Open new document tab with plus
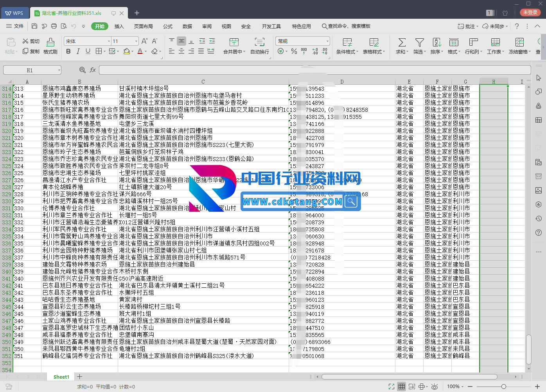The height and width of the screenshot is (392, 546). click(x=137, y=13)
